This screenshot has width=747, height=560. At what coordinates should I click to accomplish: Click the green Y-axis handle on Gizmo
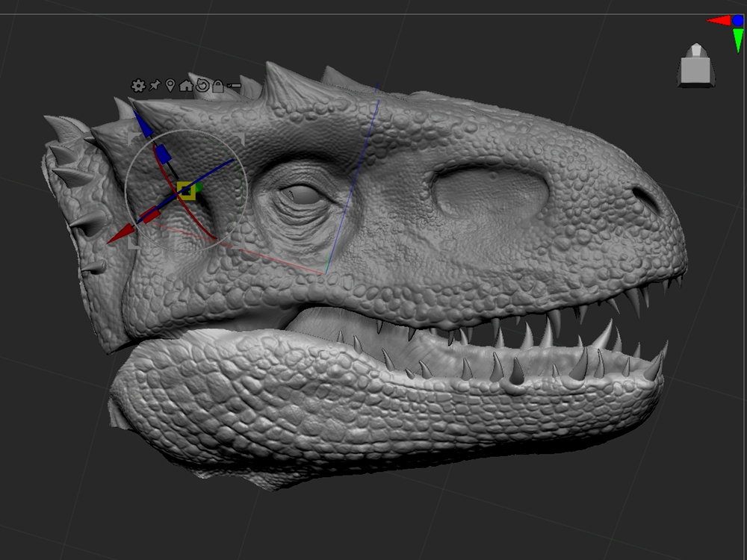tap(199, 186)
